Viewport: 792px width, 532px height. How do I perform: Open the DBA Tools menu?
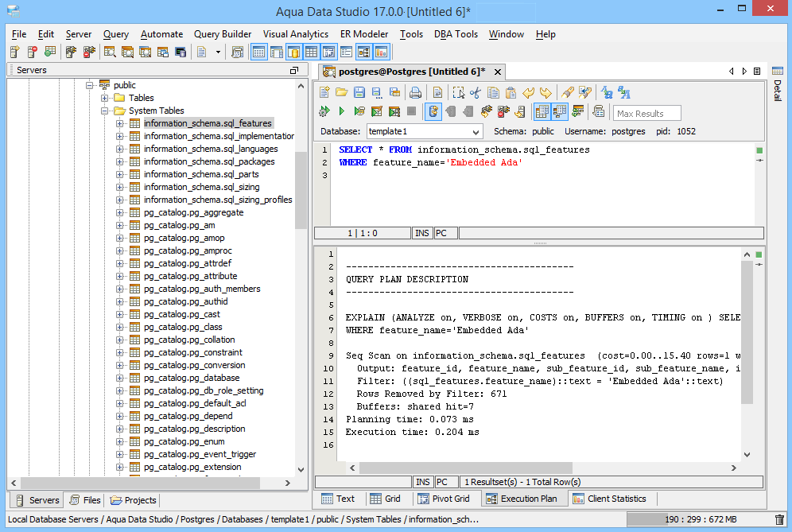[456, 34]
